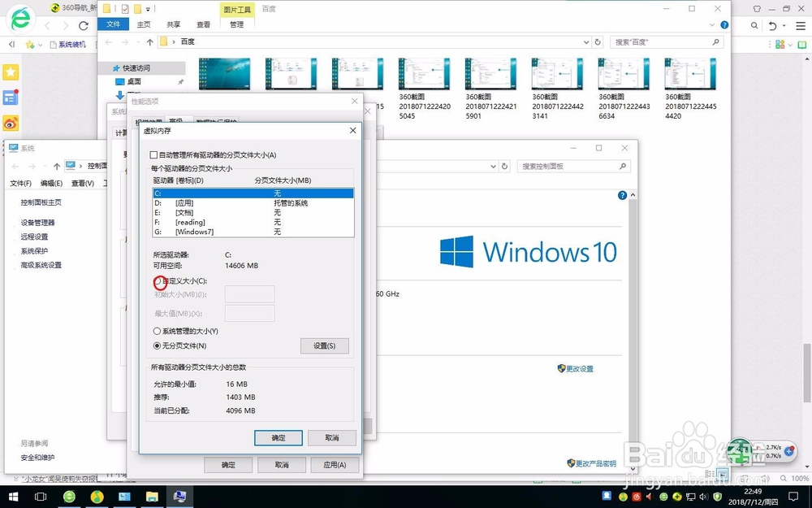
Task: Open 高级系统设置 link
Action: tap(41, 265)
